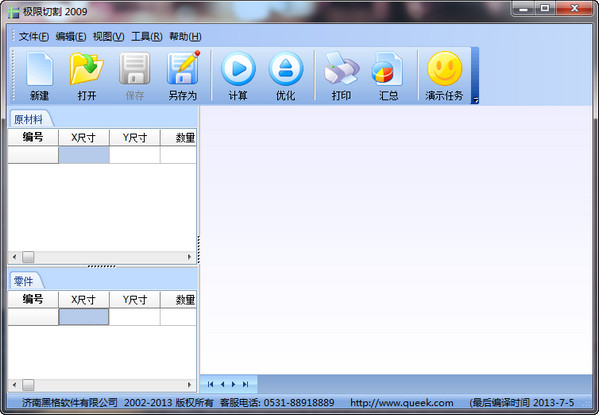Click the 另存为 (Save As) icon
The height and width of the screenshot is (415, 599).
pos(183,76)
